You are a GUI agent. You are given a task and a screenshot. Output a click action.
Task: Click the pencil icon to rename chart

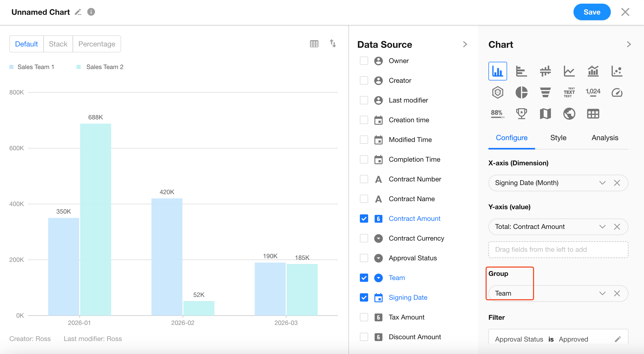coord(78,12)
